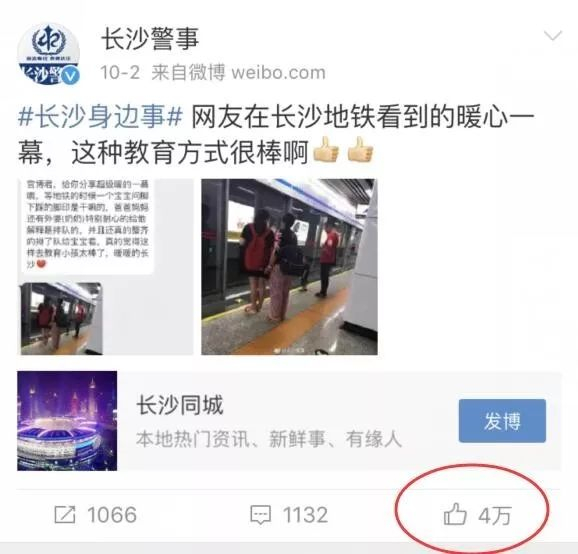Open the 长沙同城 topic title

pos(180,405)
